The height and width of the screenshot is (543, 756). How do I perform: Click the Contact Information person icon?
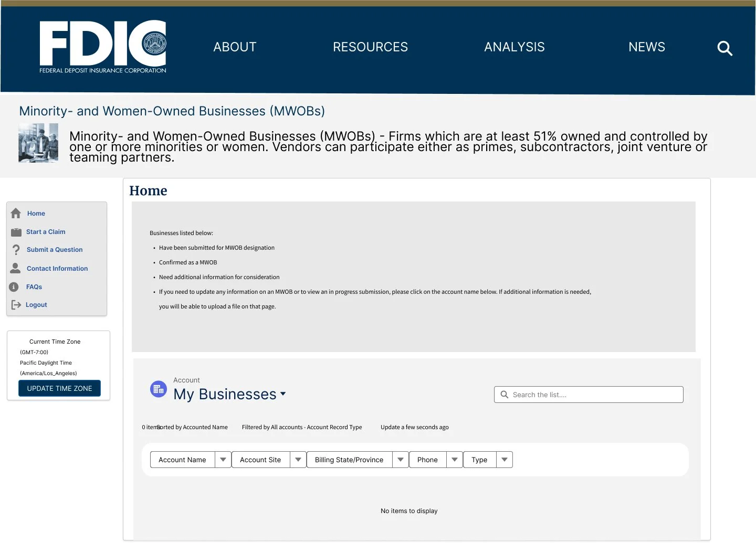(16, 268)
